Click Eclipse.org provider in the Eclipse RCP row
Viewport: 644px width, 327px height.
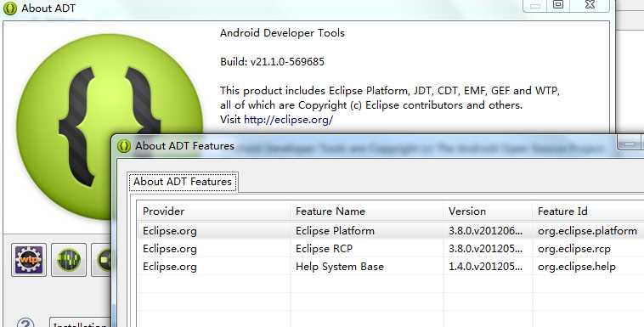click(x=170, y=249)
